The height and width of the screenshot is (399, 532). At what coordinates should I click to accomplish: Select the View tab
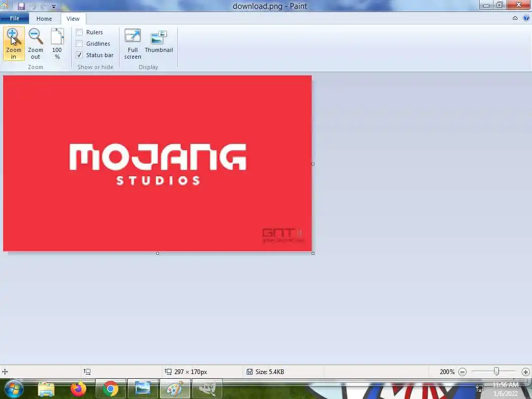(73, 19)
